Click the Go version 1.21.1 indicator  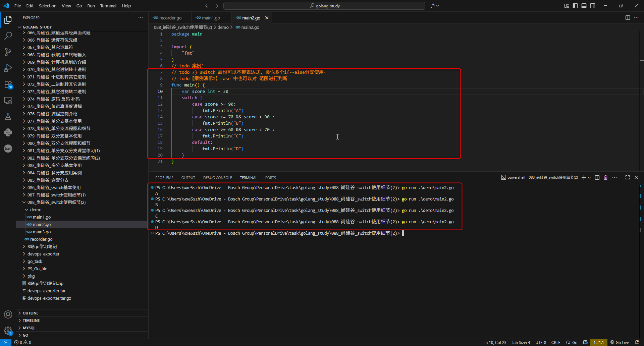(599, 342)
